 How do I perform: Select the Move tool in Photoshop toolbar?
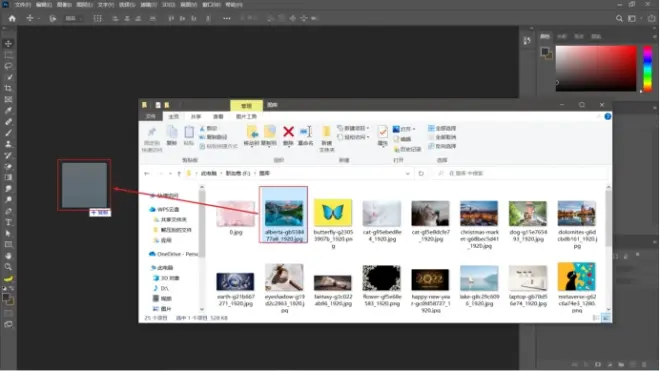[8, 44]
